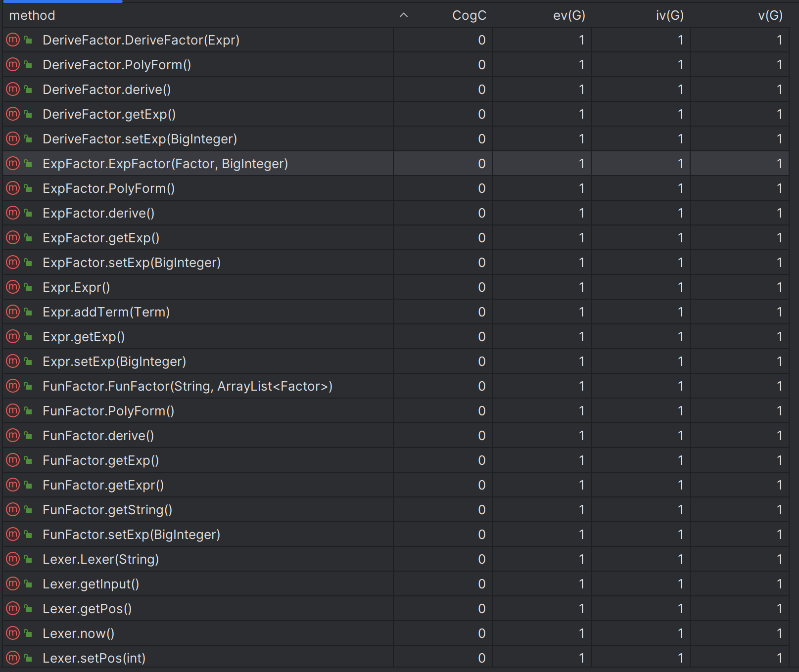Image resolution: width=799 pixels, height=672 pixels.
Task: Select the FunFactor.setExp(BigInteger) method name
Action: [x=132, y=535]
